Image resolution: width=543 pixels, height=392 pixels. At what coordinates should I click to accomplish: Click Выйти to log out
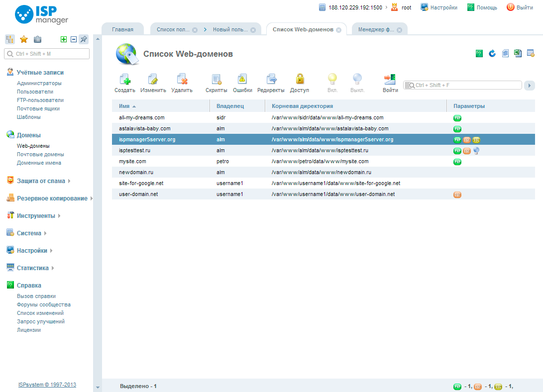tap(520, 7)
